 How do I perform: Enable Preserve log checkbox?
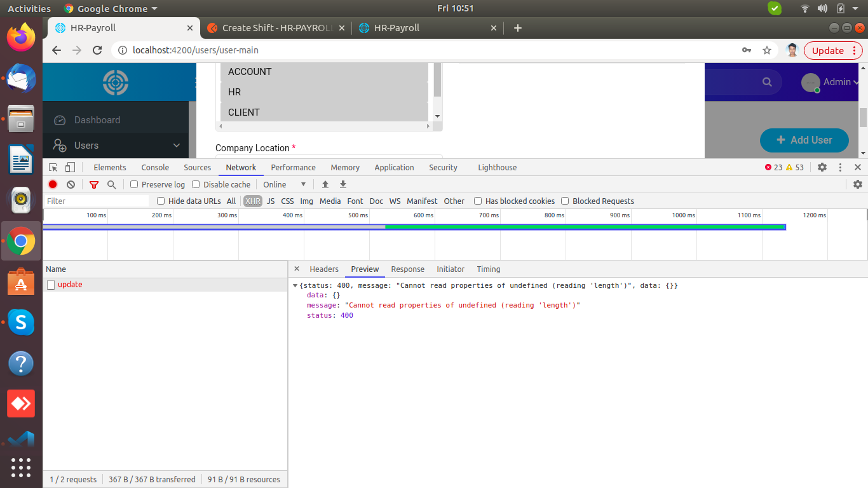(x=134, y=184)
